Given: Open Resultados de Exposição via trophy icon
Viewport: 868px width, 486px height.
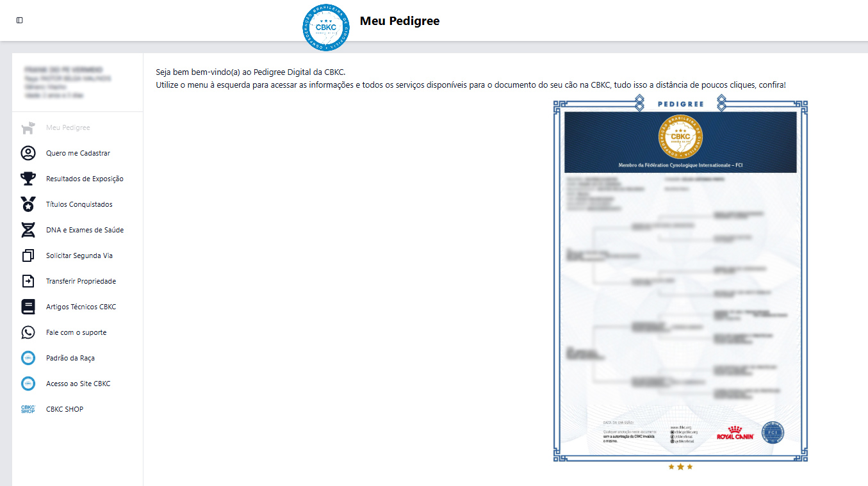Looking at the screenshot, I should pos(28,179).
